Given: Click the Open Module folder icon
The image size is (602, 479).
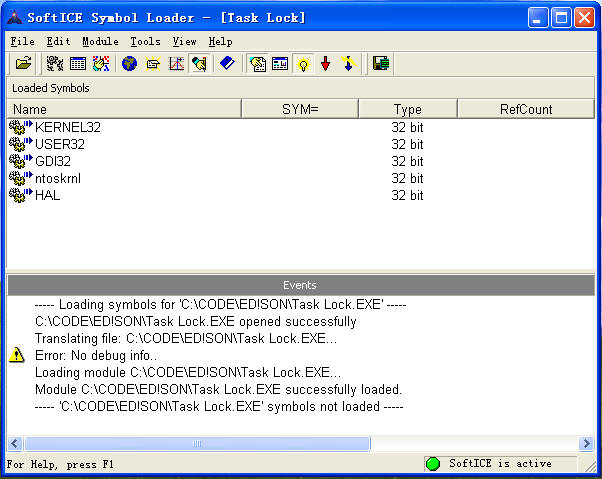Looking at the screenshot, I should tap(23, 63).
